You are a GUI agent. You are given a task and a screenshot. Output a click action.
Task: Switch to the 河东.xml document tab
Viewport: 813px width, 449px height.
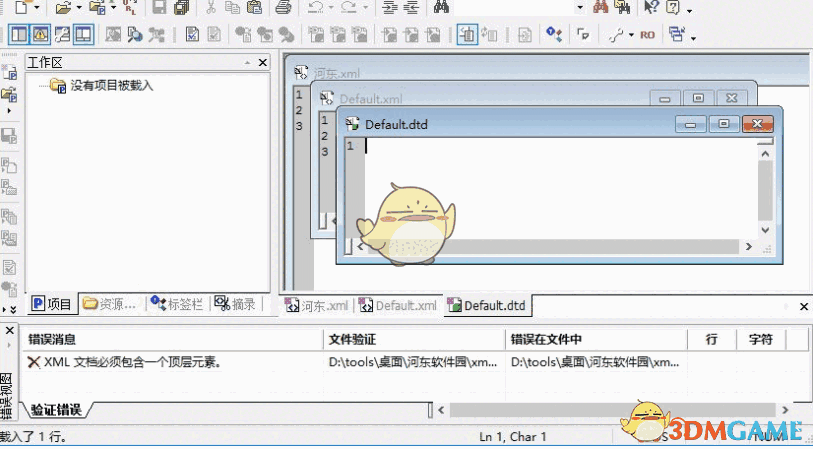tap(316, 305)
